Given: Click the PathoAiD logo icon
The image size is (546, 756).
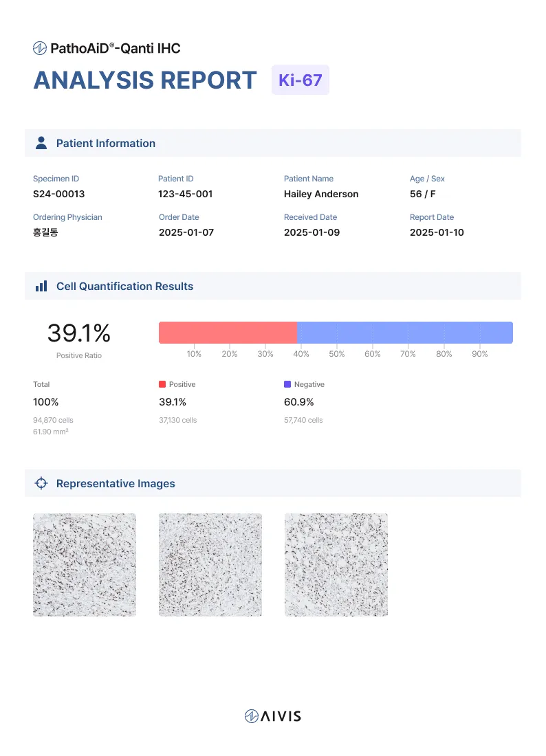Looking at the screenshot, I should pos(40,48).
